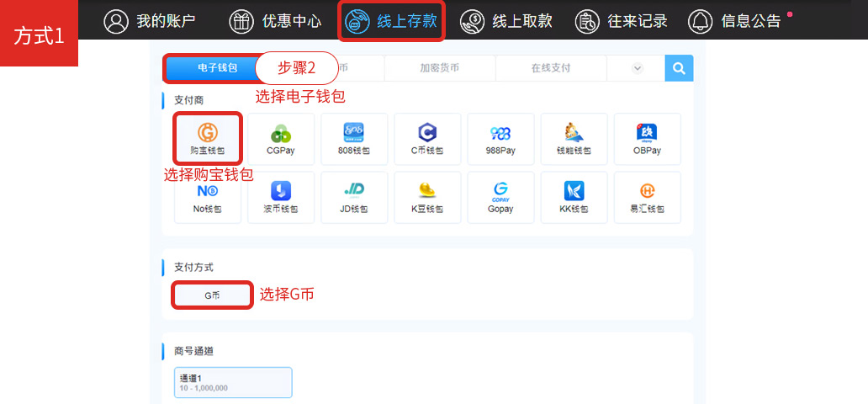Screen dimensions: 868x404
Task: Open the 在线支付 tab
Action: pos(550,68)
